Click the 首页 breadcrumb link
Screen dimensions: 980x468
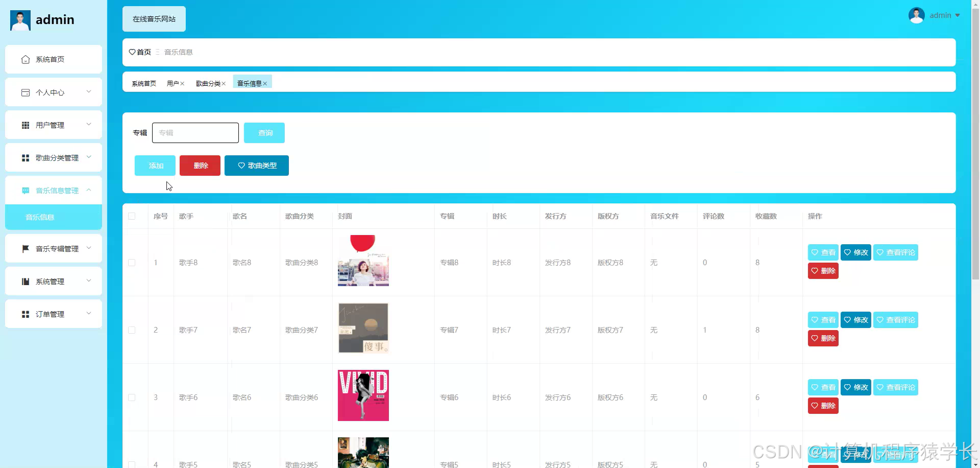point(144,52)
